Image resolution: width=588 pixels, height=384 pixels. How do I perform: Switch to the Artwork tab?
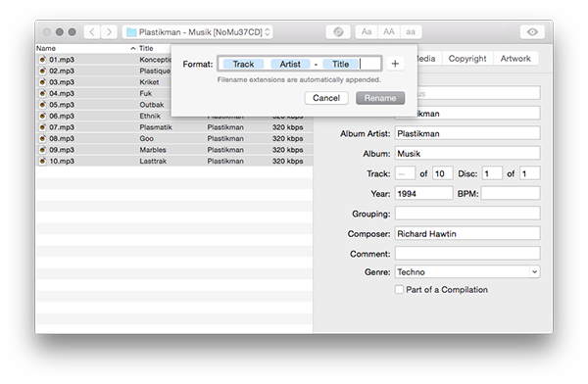[x=515, y=59]
